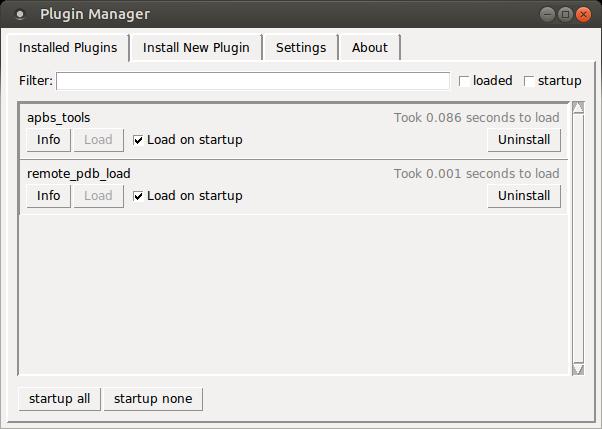Minimize the Plugin Manager window
The width and height of the screenshot is (602, 429).
[x=547, y=15]
